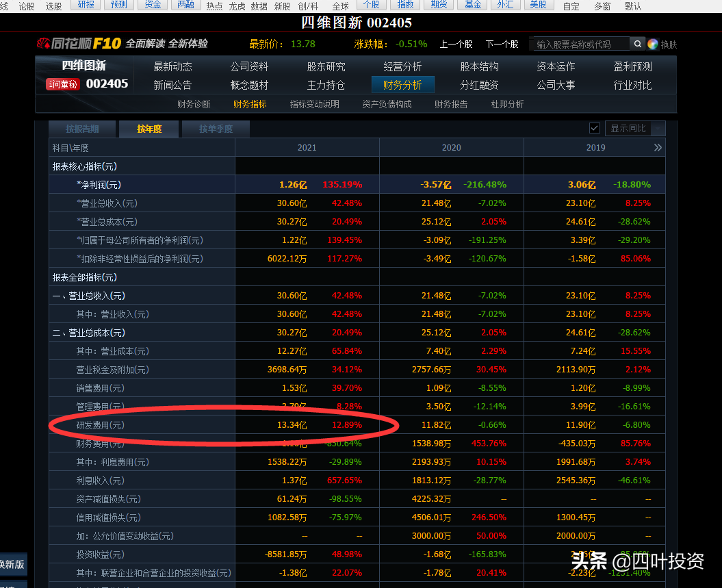This screenshot has width=722, height=588.
Task: Open 外汇 toolbar button
Action: (x=506, y=5)
